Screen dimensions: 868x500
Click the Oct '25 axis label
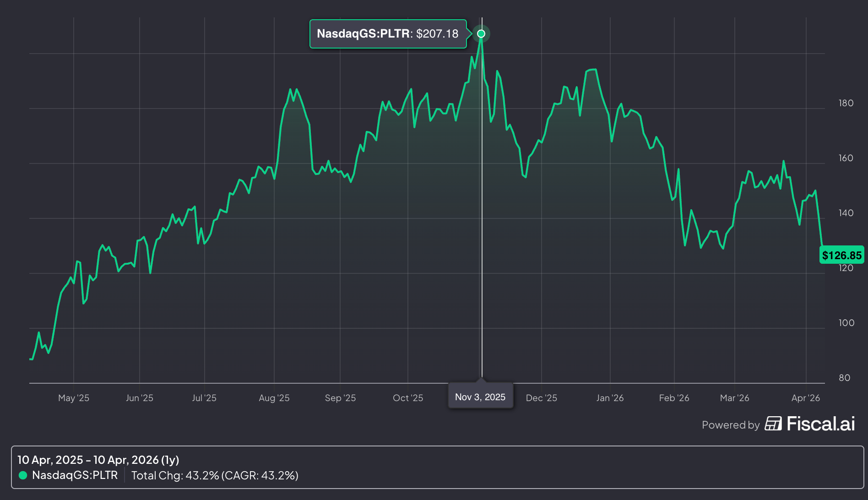[408, 398]
